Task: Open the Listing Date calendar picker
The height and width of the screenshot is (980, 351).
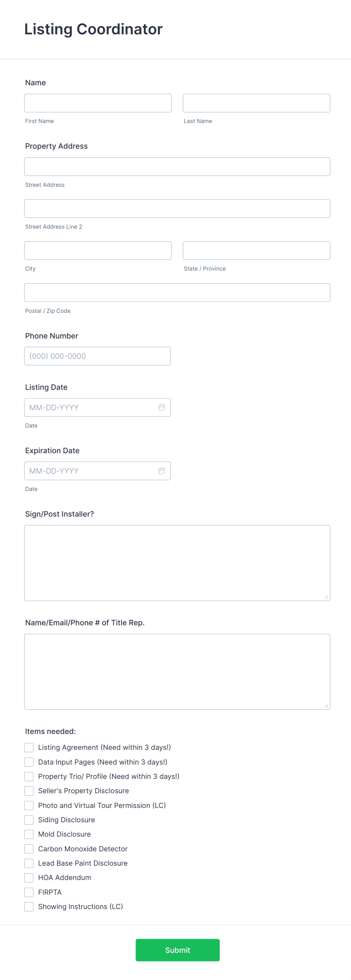Action: pos(162,407)
